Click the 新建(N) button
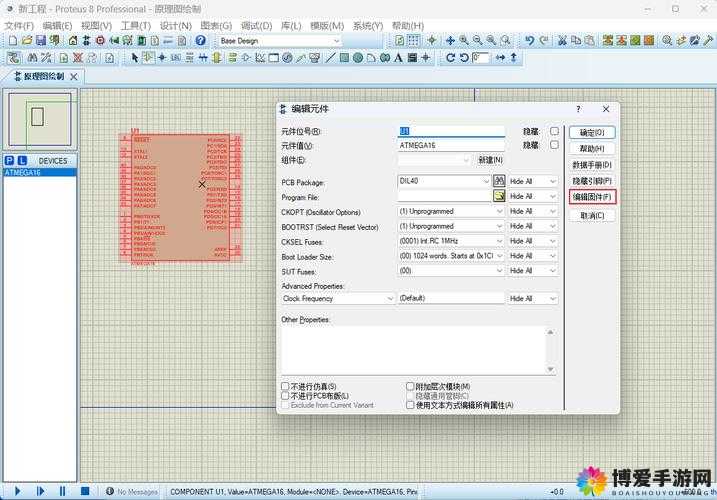The width and height of the screenshot is (717, 500). (490, 160)
